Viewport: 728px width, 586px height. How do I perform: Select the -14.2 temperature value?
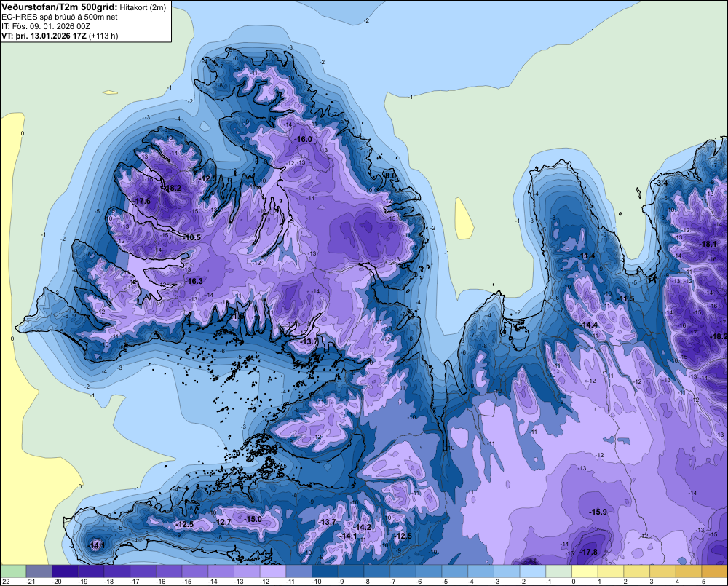pyautogui.click(x=363, y=527)
